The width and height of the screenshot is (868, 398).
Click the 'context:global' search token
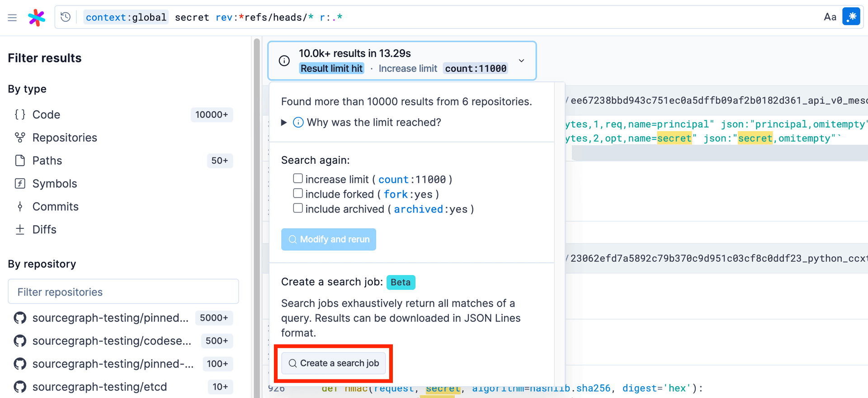(x=126, y=17)
